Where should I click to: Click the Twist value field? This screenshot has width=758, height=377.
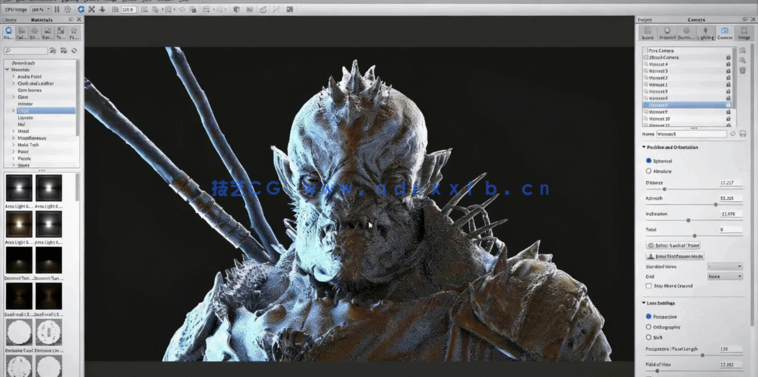pyautogui.click(x=730, y=229)
